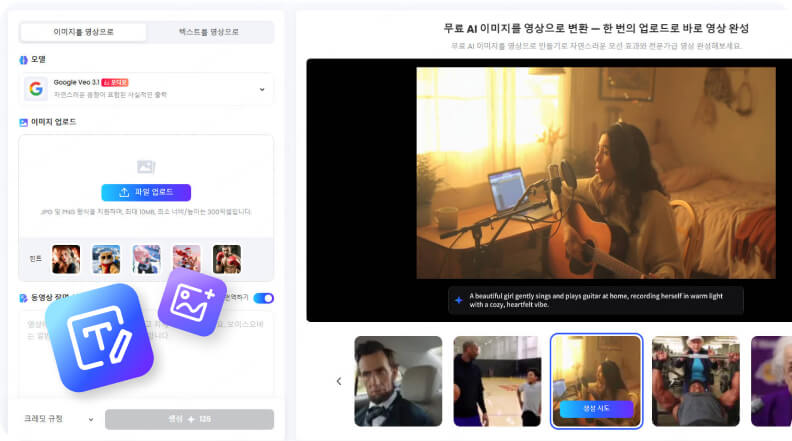Click the sparkle icon beside the video prompt
Viewport: 792px width, 441px height.
[459, 300]
